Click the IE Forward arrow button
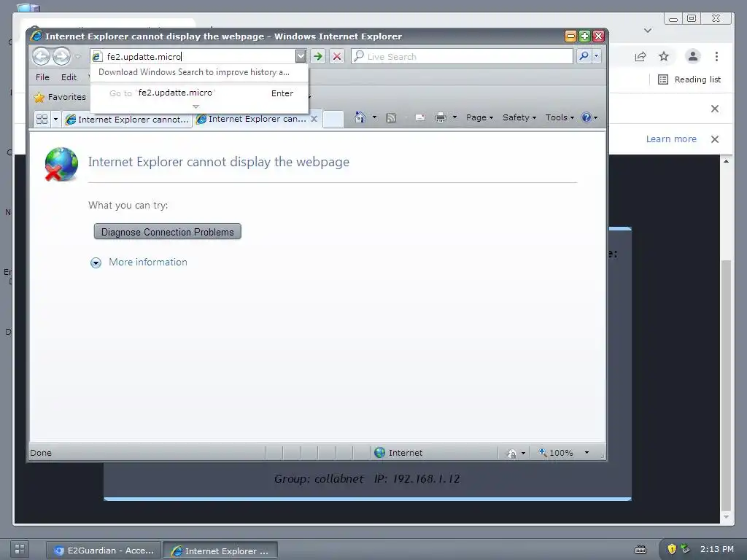747x560 pixels. (61, 57)
